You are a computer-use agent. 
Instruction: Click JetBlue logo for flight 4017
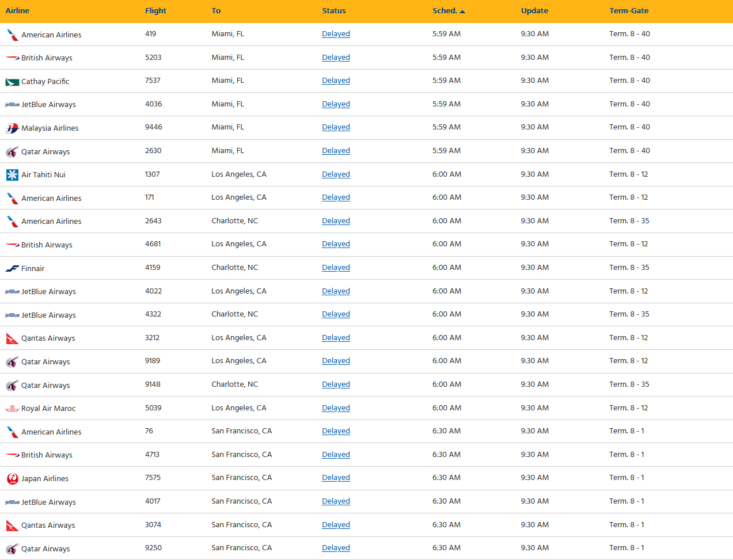tap(12, 502)
